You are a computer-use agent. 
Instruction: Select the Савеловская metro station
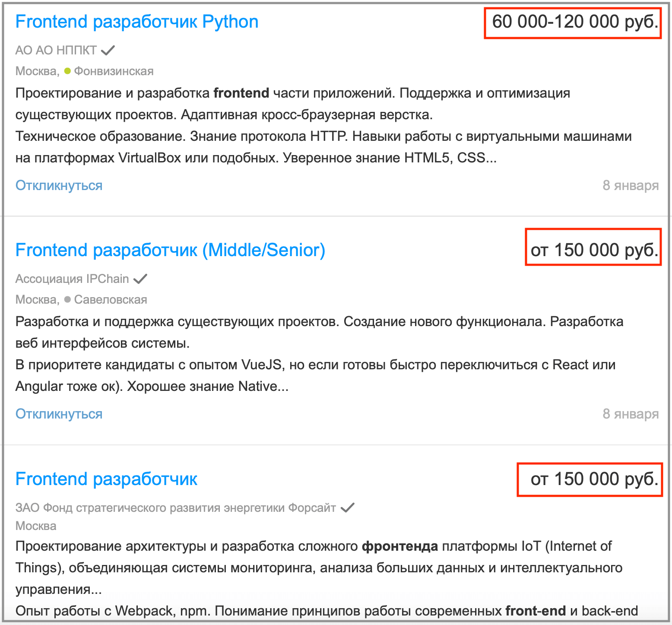tap(111, 300)
